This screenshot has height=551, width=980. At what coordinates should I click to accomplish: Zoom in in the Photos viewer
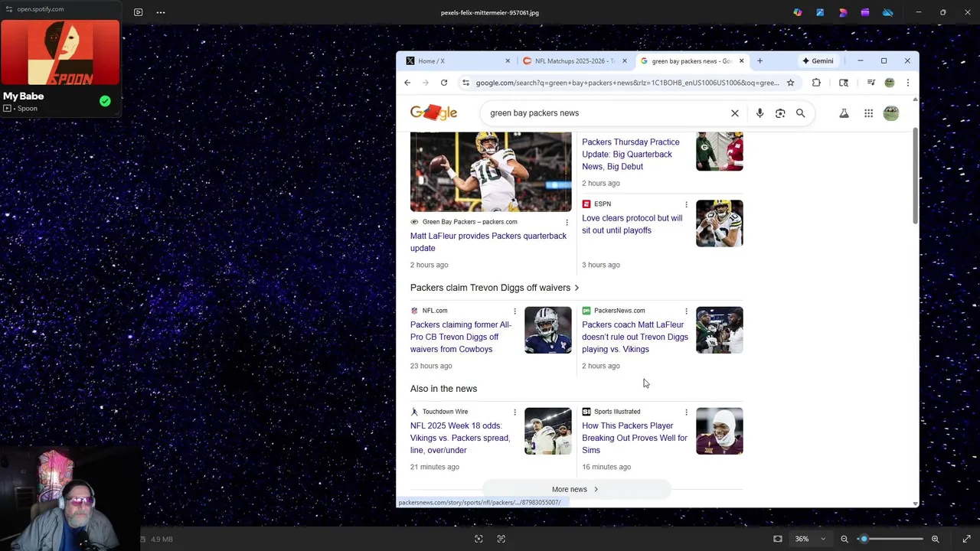coord(935,539)
